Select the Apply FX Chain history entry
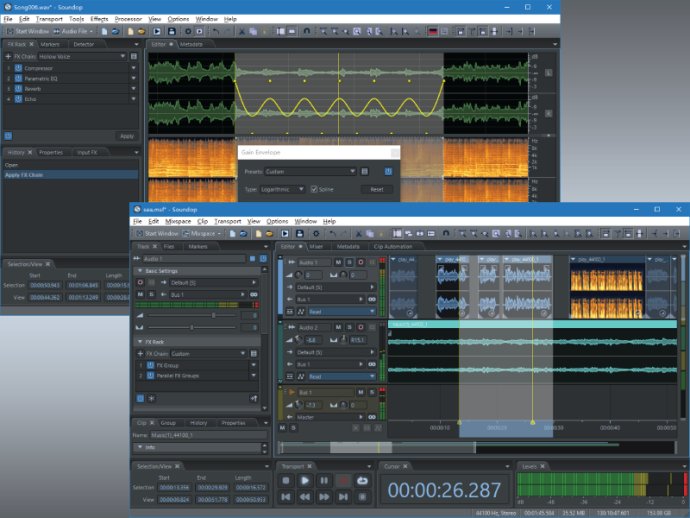690x518 pixels. (x=70, y=175)
